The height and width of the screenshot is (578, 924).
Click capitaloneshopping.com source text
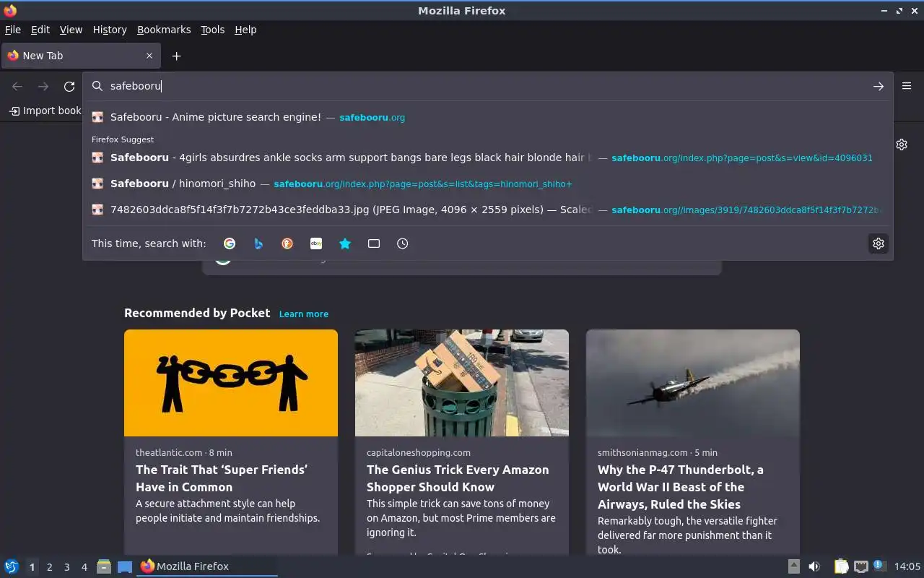(419, 452)
